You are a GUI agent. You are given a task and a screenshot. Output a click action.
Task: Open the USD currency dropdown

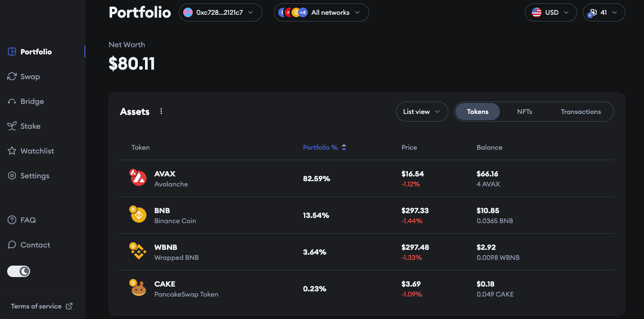point(551,12)
